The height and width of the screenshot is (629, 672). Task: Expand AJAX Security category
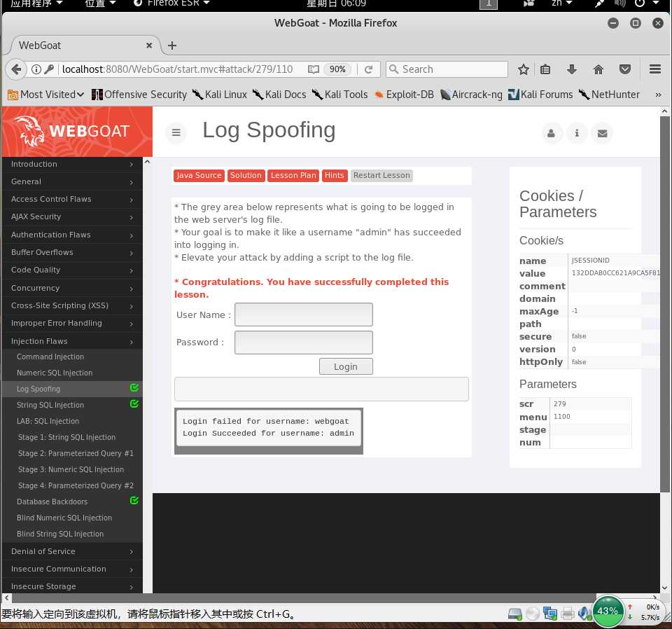click(72, 216)
